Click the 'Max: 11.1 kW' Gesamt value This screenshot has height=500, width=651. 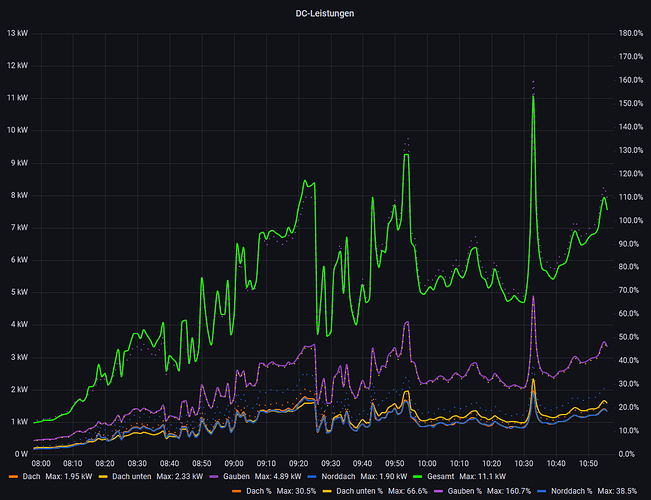(482, 476)
